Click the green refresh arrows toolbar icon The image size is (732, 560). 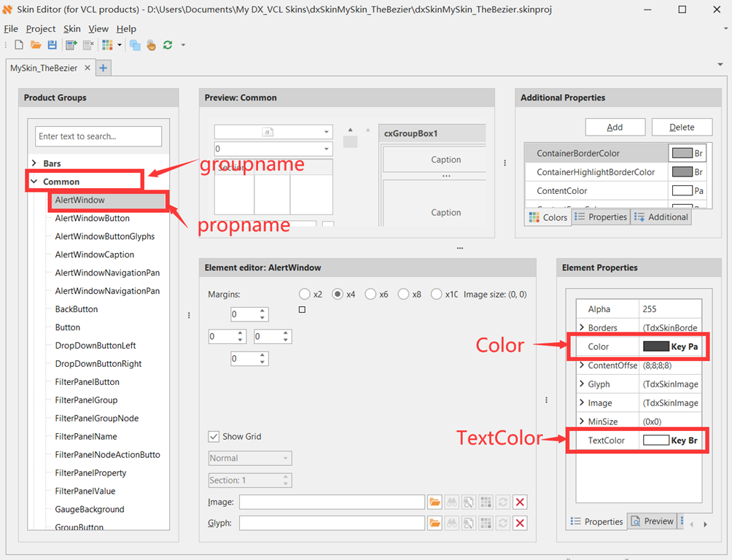tap(168, 44)
